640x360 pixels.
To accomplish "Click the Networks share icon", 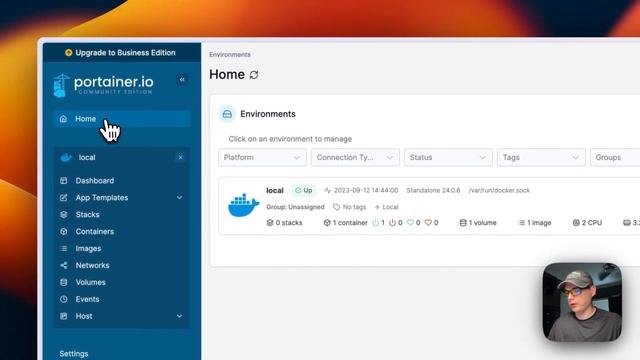I will coord(64,265).
